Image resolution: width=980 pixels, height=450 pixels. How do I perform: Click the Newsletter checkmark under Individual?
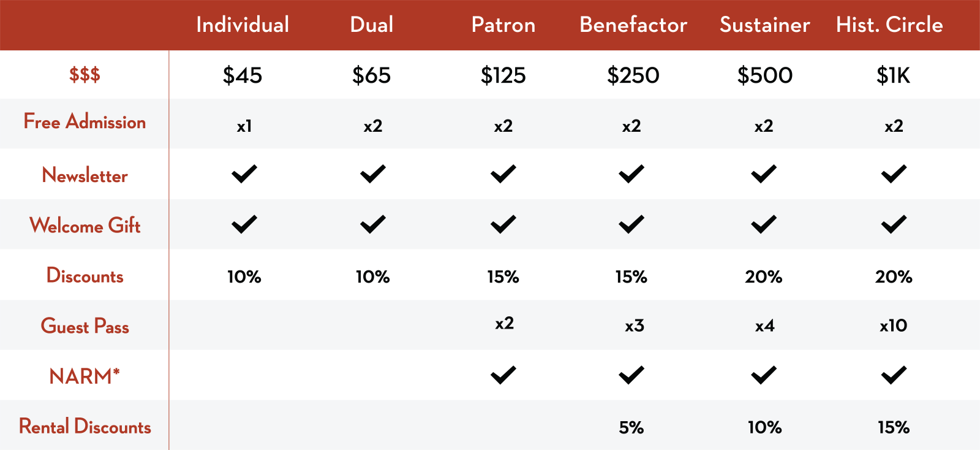point(244,174)
